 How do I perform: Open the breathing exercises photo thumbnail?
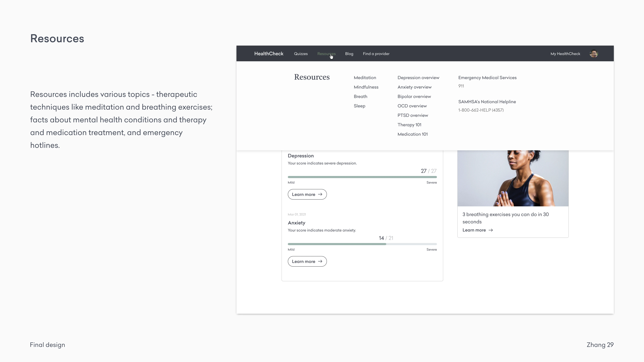click(x=513, y=178)
